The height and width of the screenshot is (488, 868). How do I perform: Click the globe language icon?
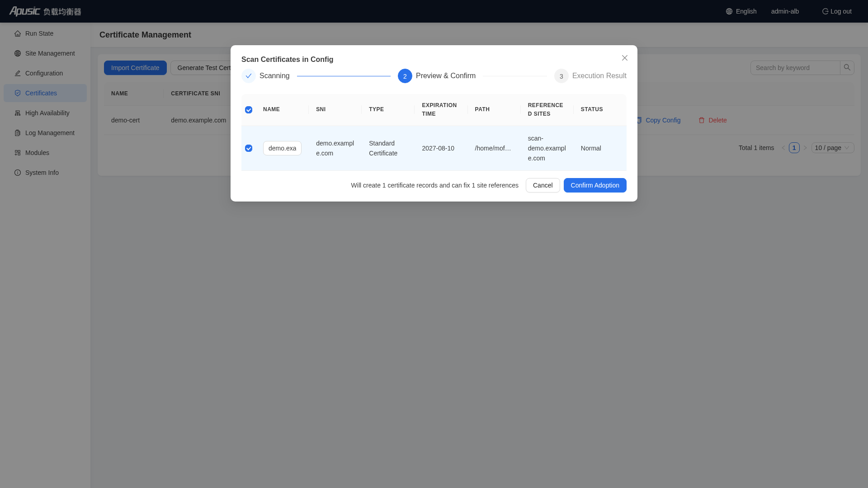729,11
